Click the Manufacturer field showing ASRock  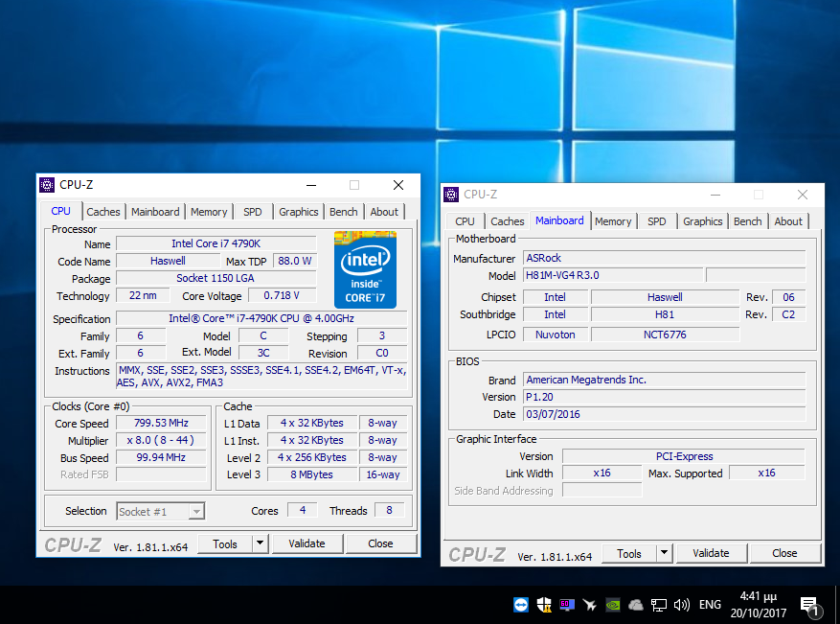click(x=665, y=258)
